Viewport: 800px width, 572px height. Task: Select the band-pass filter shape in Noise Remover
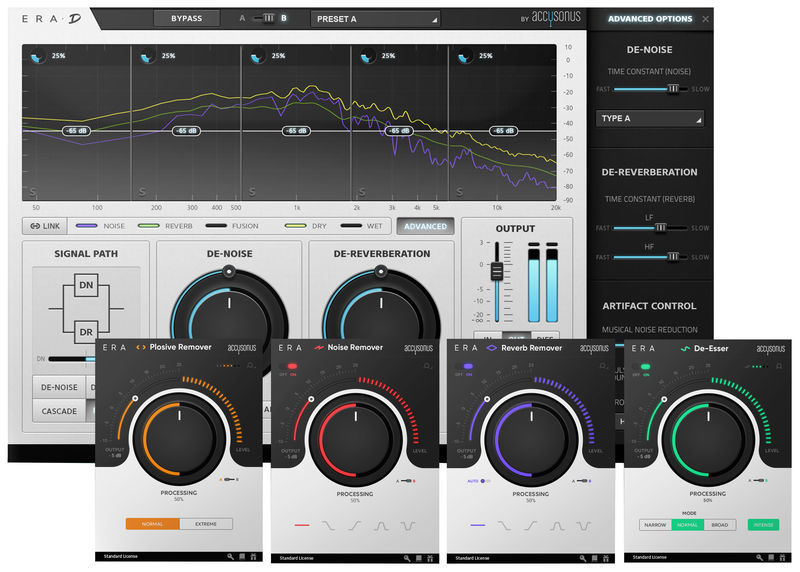381,525
